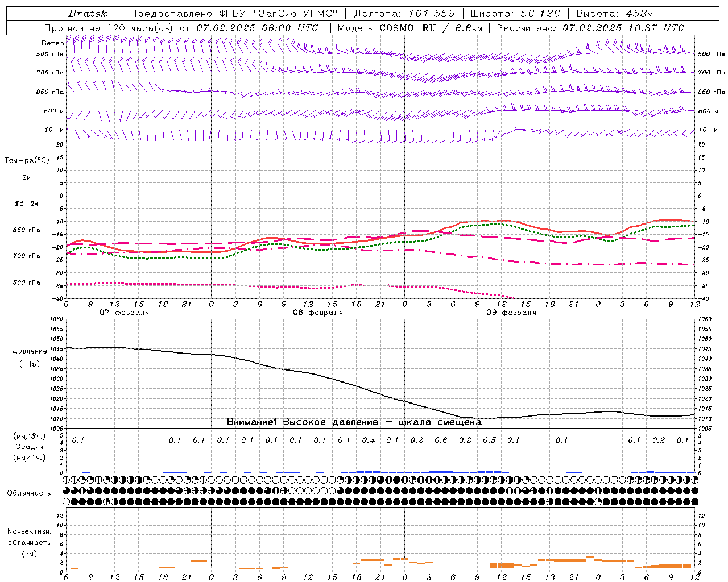Click the 'Тем-ра(°C)' temperature panel label

27,161
